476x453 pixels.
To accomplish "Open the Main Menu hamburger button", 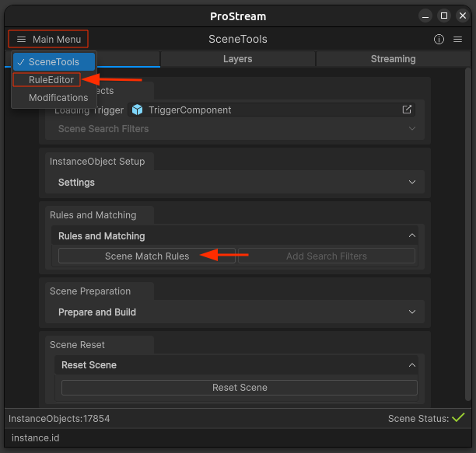I will coord(48,39).
